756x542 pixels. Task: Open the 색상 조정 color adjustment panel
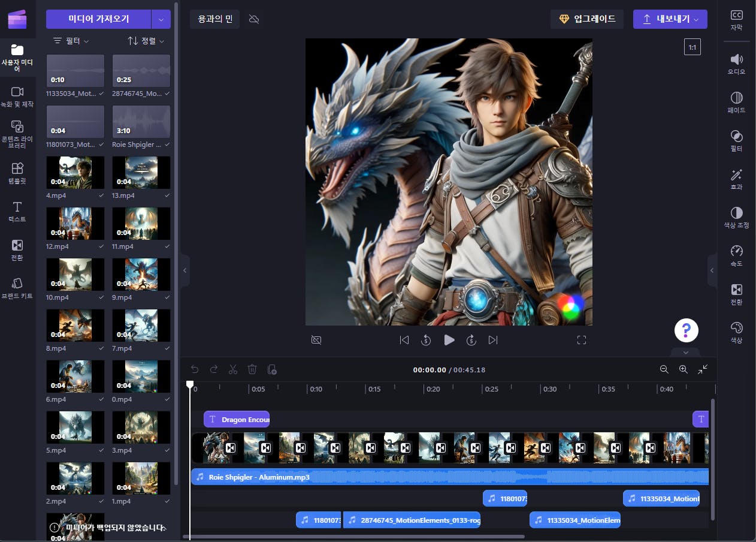pos(736,217)
